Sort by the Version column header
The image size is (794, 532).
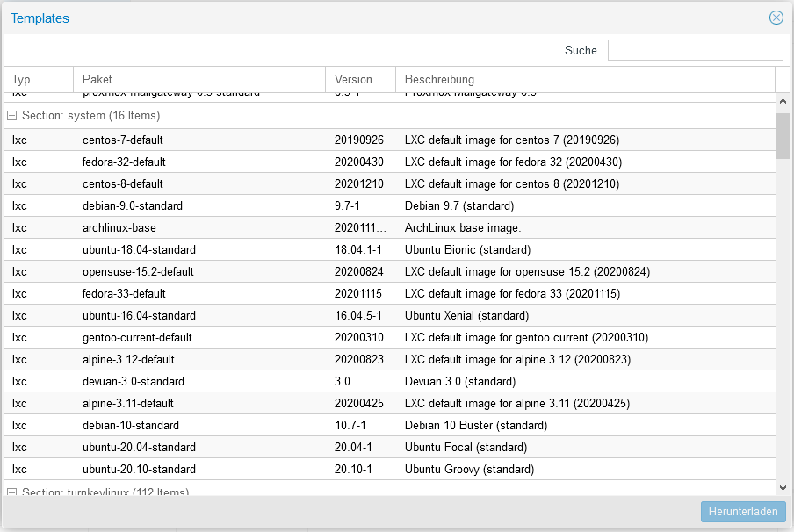pos(360,80)
